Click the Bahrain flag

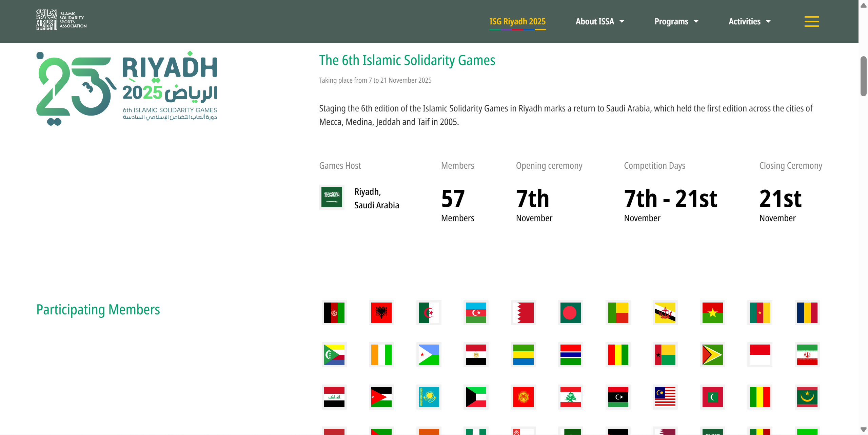(x=523, y=312)
